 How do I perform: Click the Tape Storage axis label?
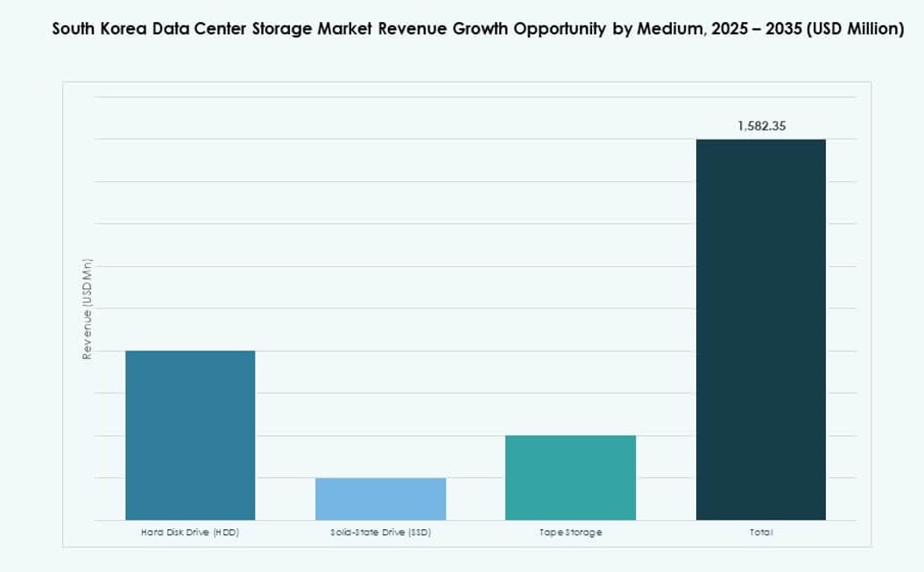570,531
